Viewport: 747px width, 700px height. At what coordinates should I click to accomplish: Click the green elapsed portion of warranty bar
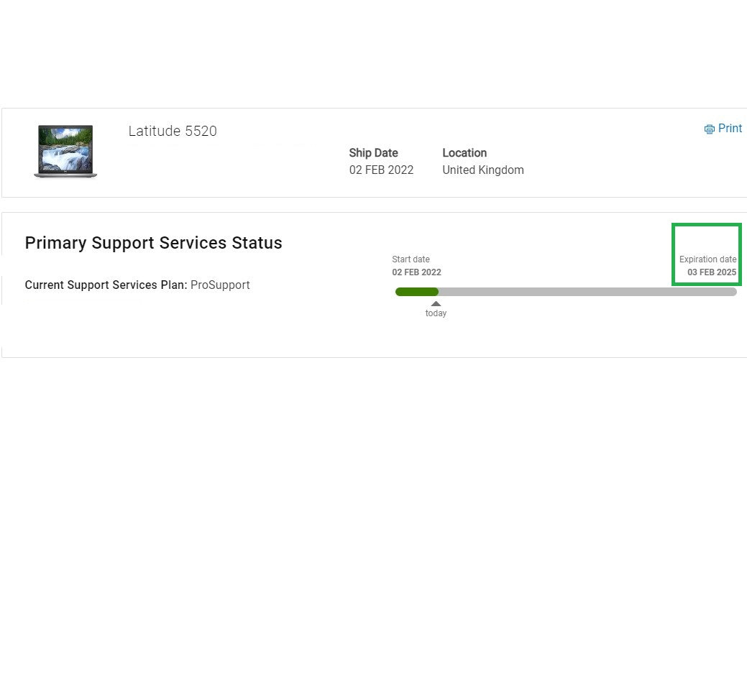pos(417,292)
